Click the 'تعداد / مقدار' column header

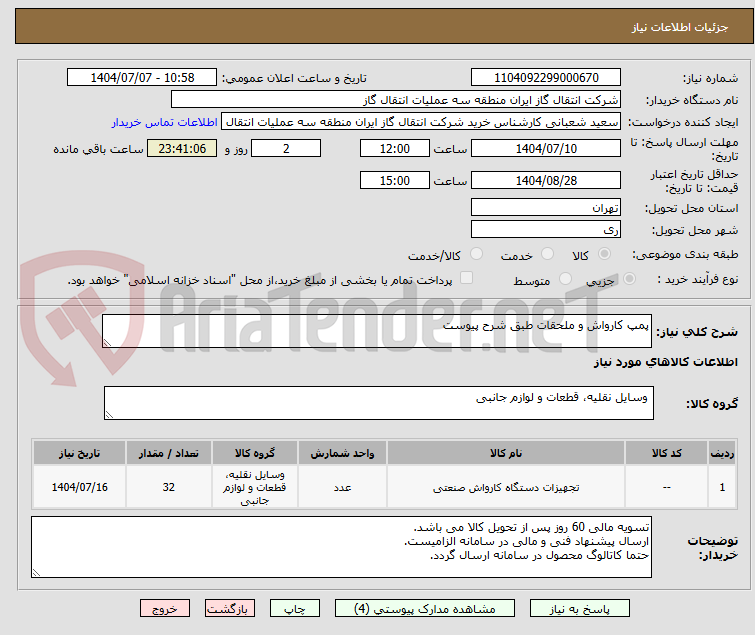169,453
